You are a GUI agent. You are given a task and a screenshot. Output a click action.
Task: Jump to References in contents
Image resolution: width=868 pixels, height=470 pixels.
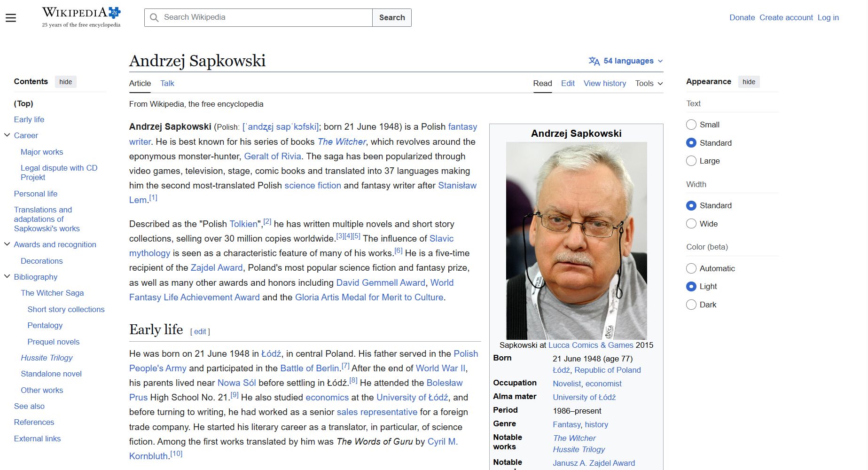coord(34,422)
